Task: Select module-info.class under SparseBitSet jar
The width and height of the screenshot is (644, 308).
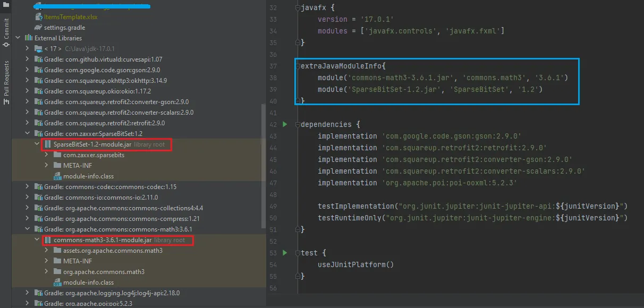Action: pyautogui.click(x=83, y=176)
